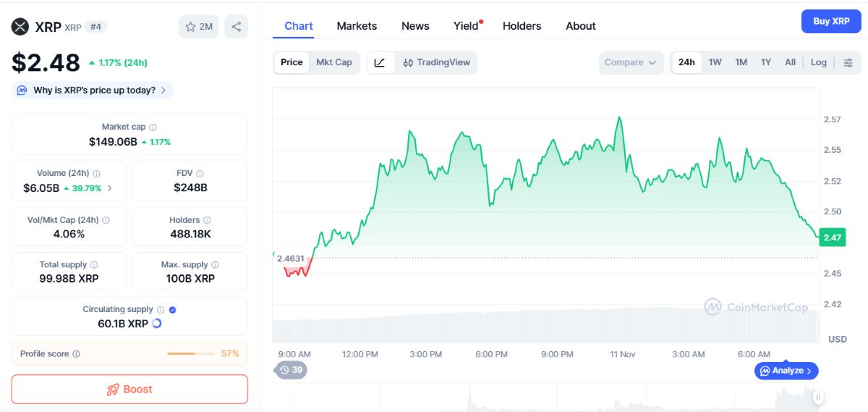
Task: Select 1Y time range
Action: 766,62
